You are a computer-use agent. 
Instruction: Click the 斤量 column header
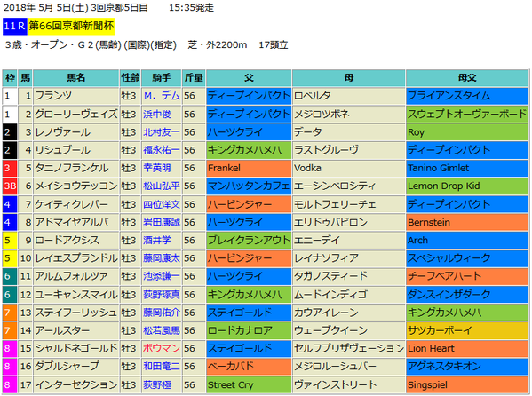coord(194,78)
